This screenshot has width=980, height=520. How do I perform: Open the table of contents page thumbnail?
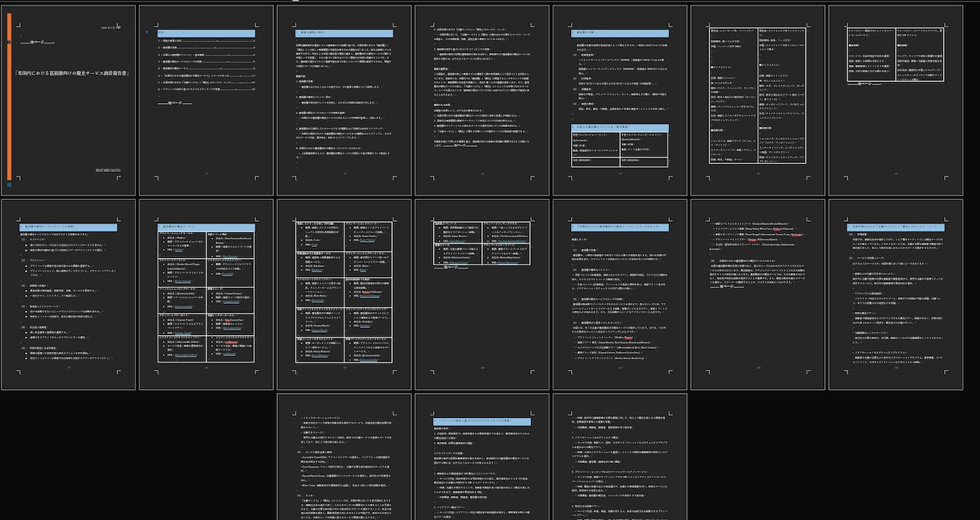[206, 101]
